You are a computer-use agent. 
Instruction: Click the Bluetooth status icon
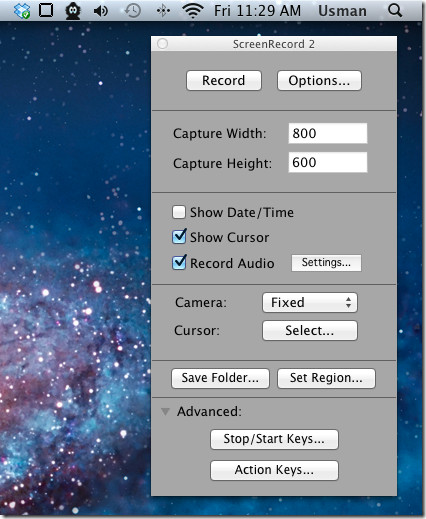(x=163, y=11)
